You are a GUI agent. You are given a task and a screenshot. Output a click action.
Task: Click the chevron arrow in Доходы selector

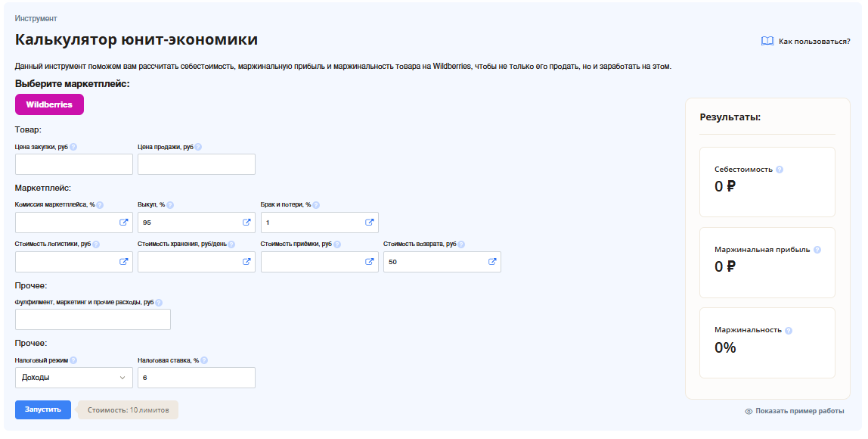122,378
